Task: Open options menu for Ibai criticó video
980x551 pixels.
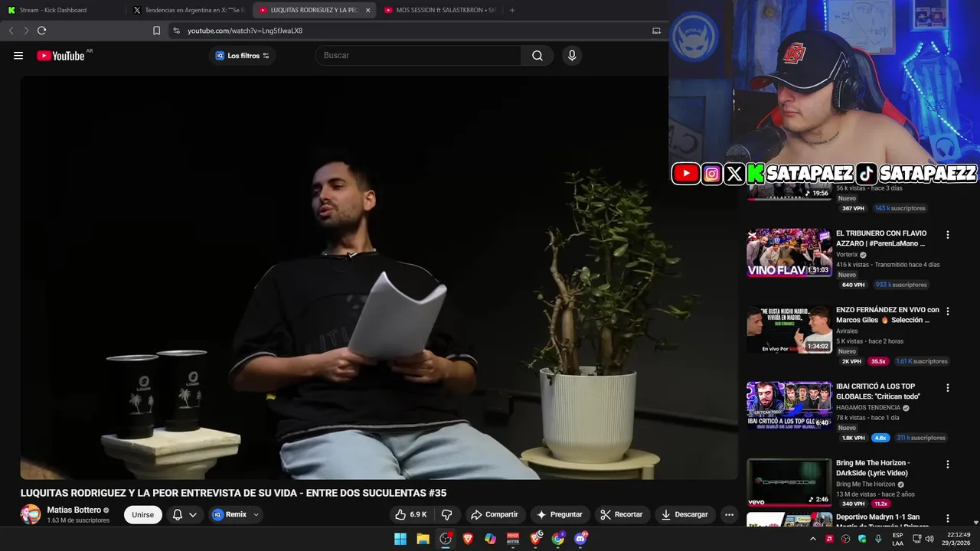Action: click(x=947, y=388)
